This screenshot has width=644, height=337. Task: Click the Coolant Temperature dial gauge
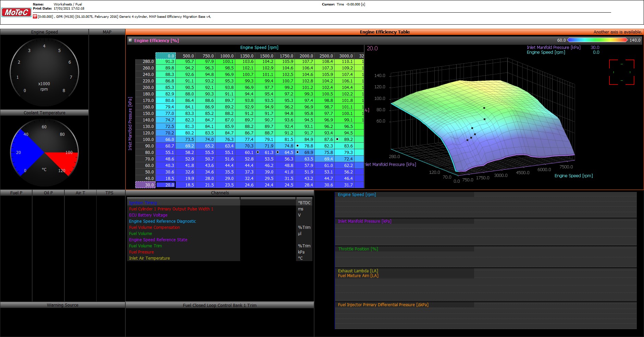coord(44,153)
